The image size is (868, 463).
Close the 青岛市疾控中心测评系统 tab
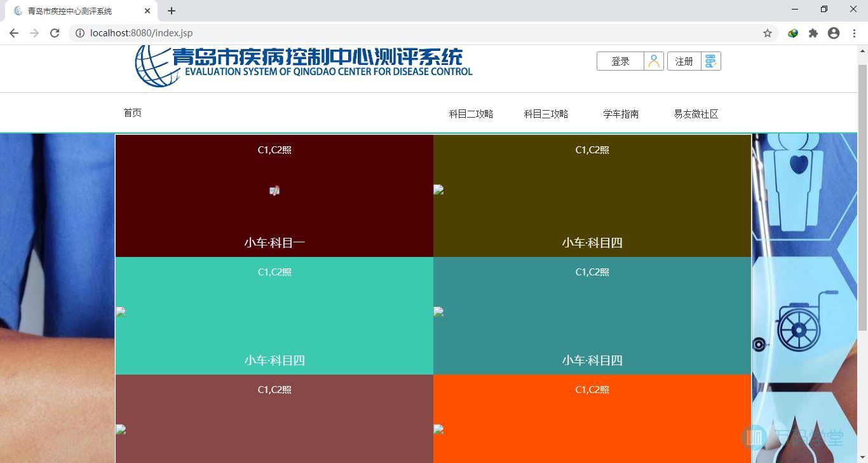coord(147,11)
